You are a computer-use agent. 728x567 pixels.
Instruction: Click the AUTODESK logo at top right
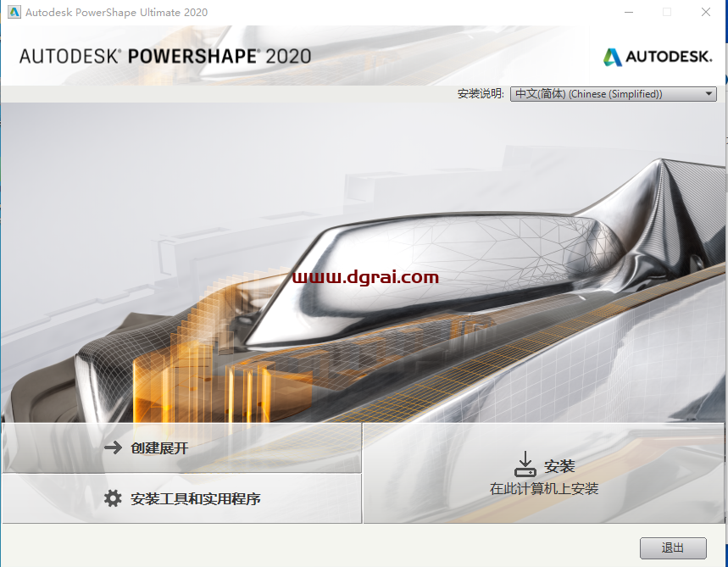point(658,54)
